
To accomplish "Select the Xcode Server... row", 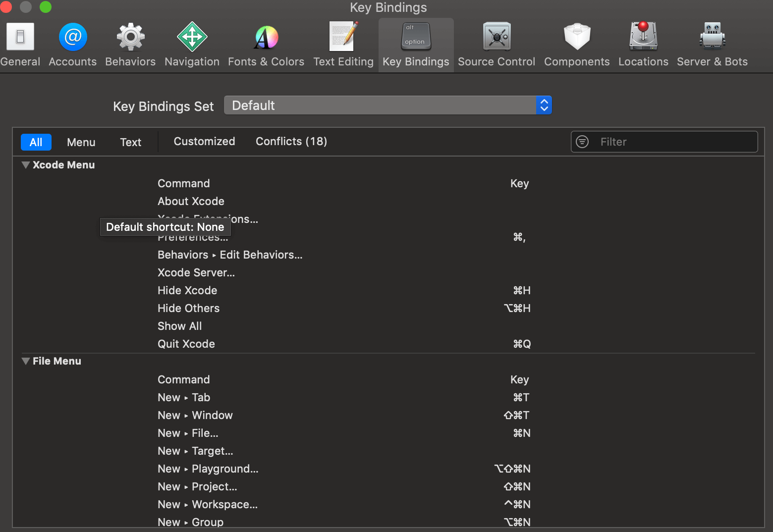I will [x=388, y=272].
